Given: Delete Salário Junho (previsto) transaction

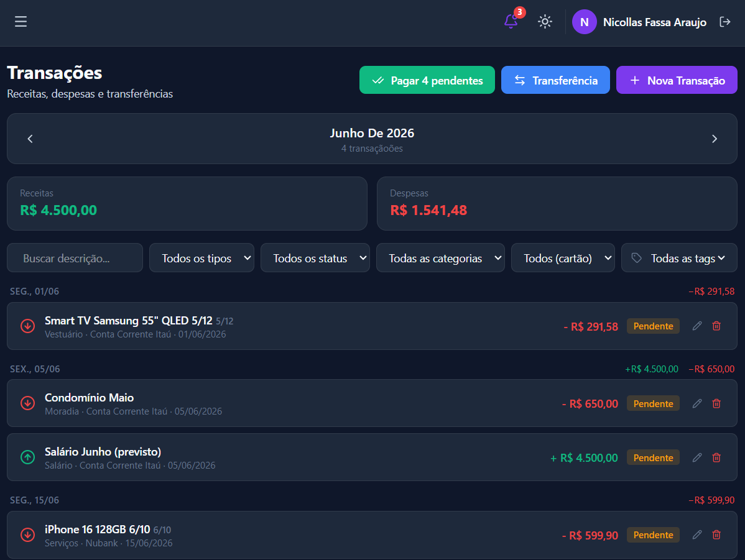Looking at the screenshot, I should (716, 457).
